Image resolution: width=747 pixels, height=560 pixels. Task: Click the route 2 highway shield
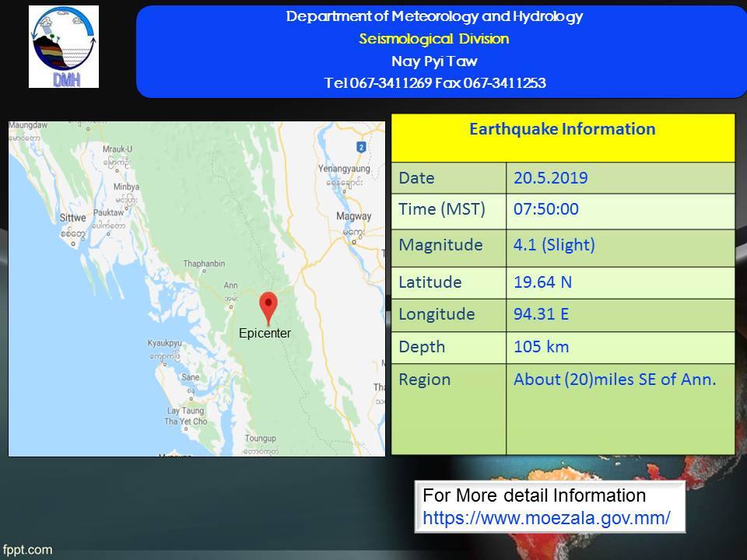tap(361, 147)
